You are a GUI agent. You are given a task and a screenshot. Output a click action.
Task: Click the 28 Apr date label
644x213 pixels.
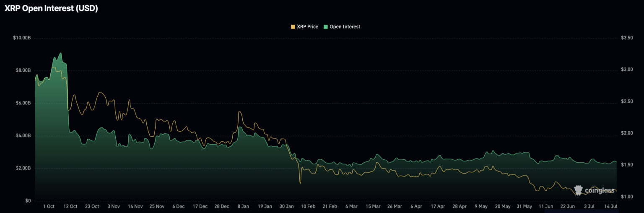pos(460,207)
